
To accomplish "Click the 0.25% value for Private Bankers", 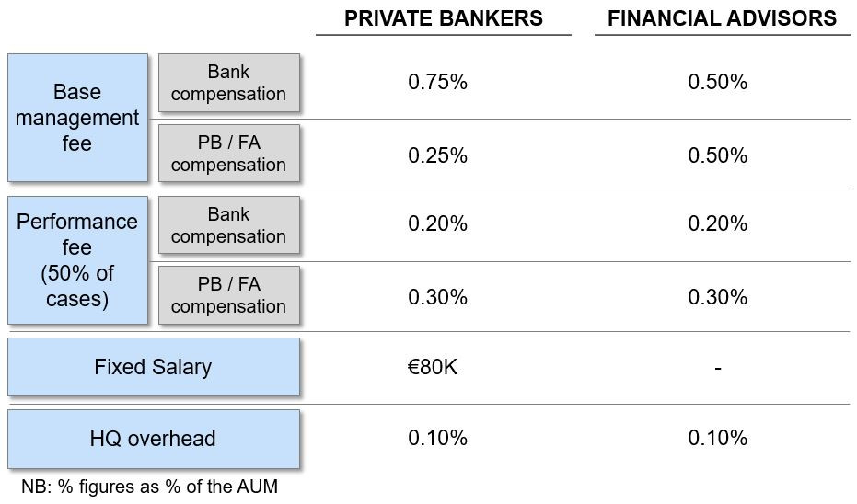I will point(437,155).
